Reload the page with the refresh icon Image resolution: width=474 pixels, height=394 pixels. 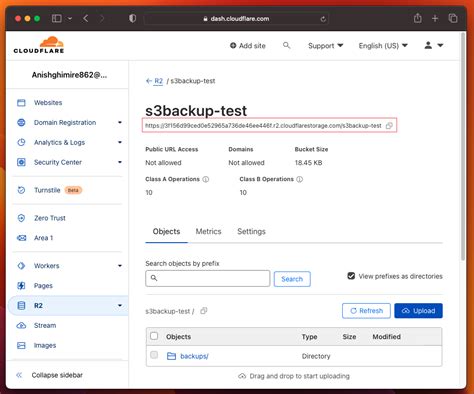[323, 19]
